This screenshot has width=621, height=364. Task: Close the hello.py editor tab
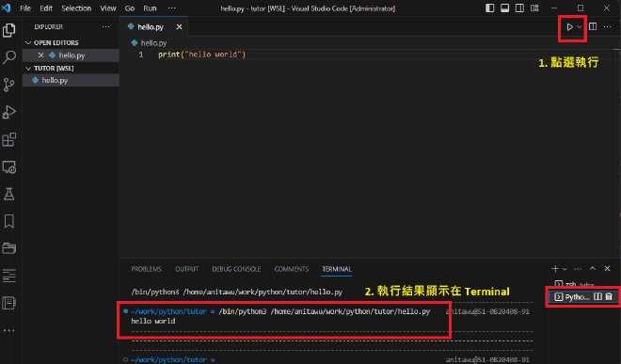tap(179, 27)
